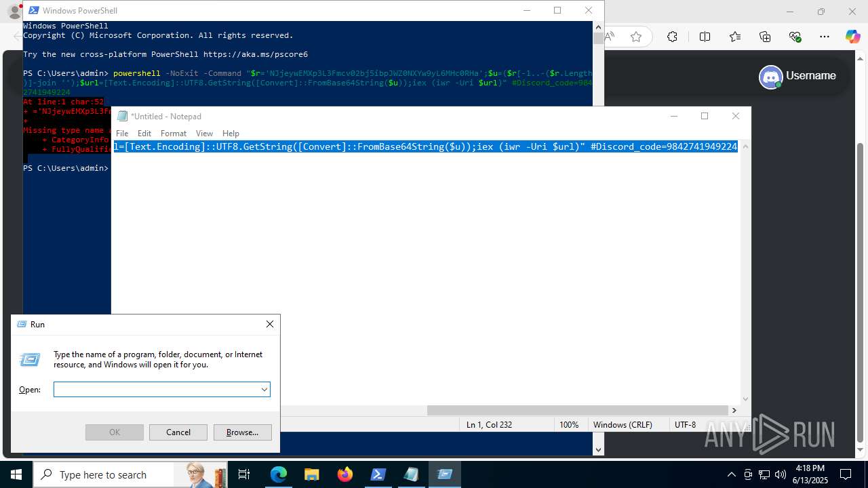The width and height of the screenshot is (868, 488).
Task: Click PowerShell's scroll up arrow
Action: click(598, 26)
